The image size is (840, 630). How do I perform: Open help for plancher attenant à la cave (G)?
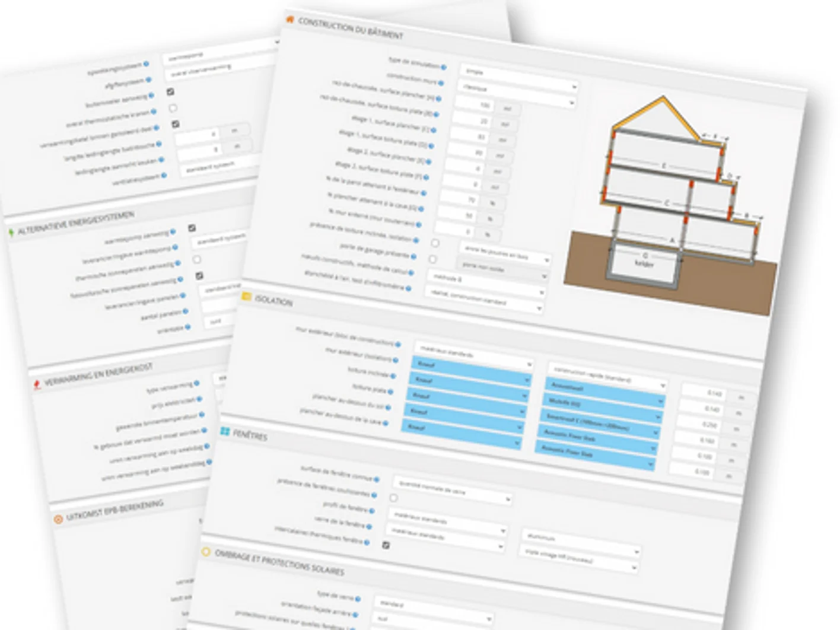tap(421, 209)
